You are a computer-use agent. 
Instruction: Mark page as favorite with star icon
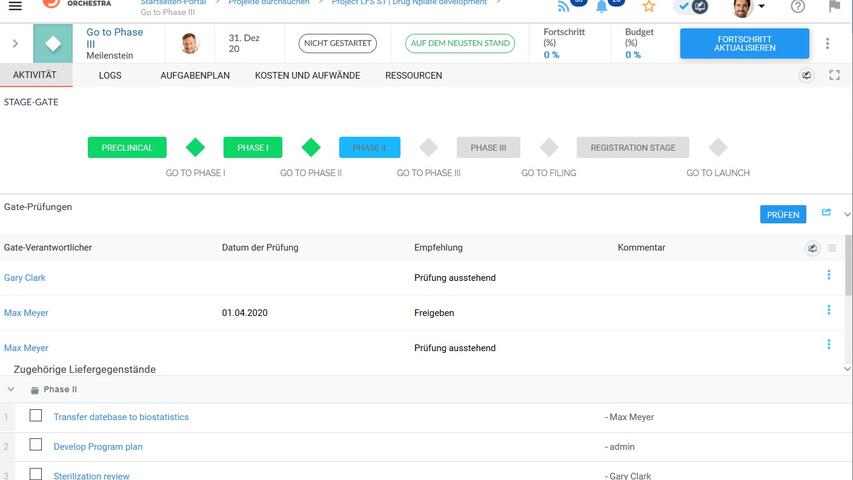649,6
